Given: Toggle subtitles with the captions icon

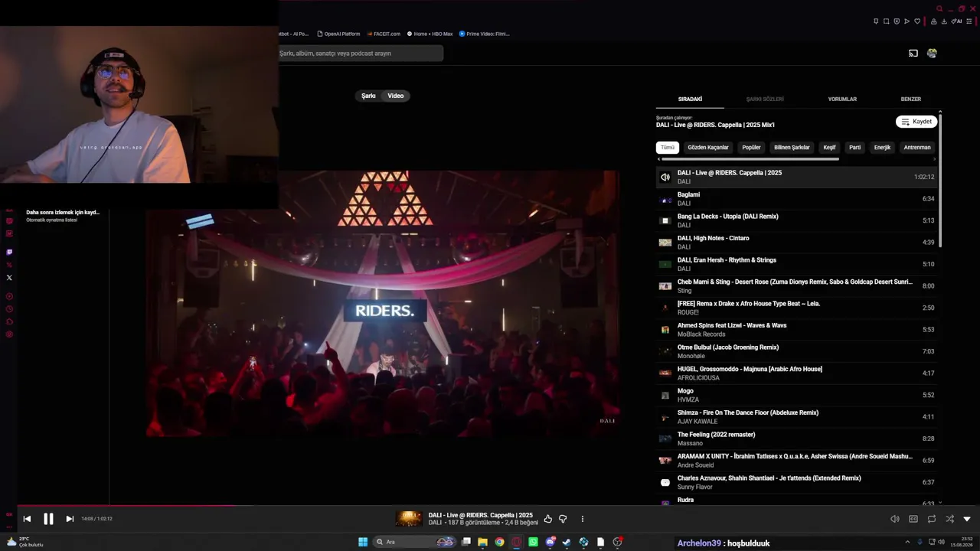Looking at the screenshot, I should pyautogui.click(x=913, y=519).
